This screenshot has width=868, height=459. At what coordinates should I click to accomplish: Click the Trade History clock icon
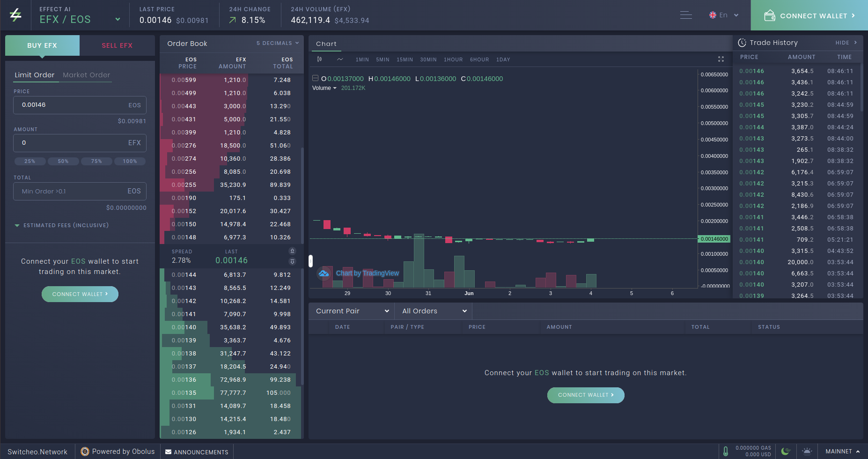(x=742, y=43)
